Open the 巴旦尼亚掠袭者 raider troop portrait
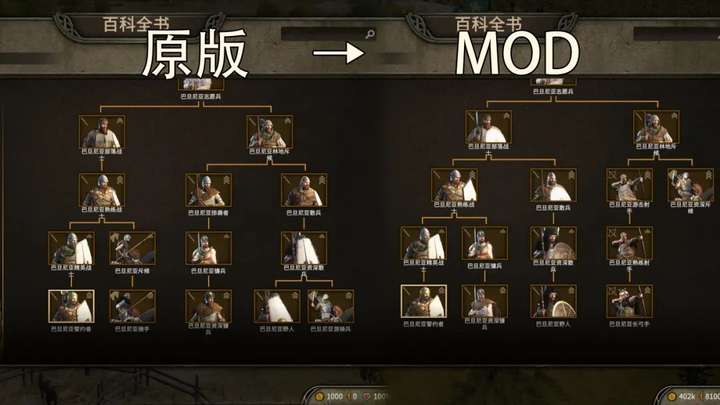This screenshot has width=720, height=405. 208,190
